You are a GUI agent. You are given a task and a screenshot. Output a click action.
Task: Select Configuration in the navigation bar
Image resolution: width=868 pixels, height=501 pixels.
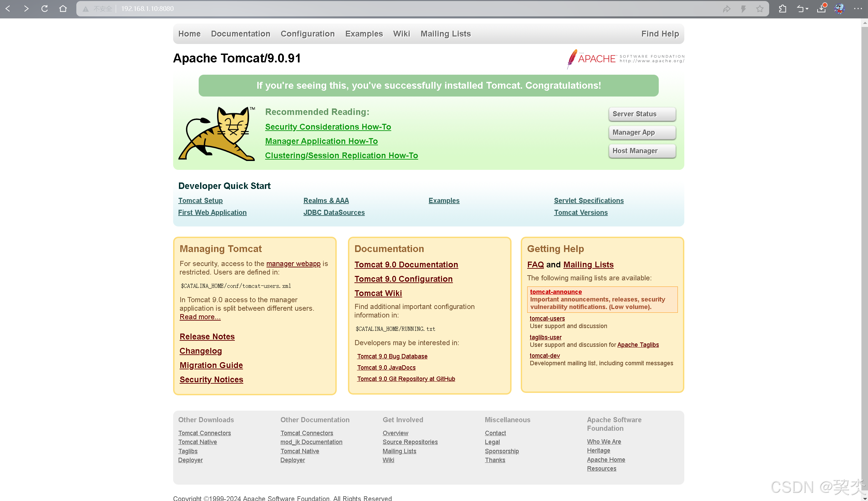click(307, 34)
